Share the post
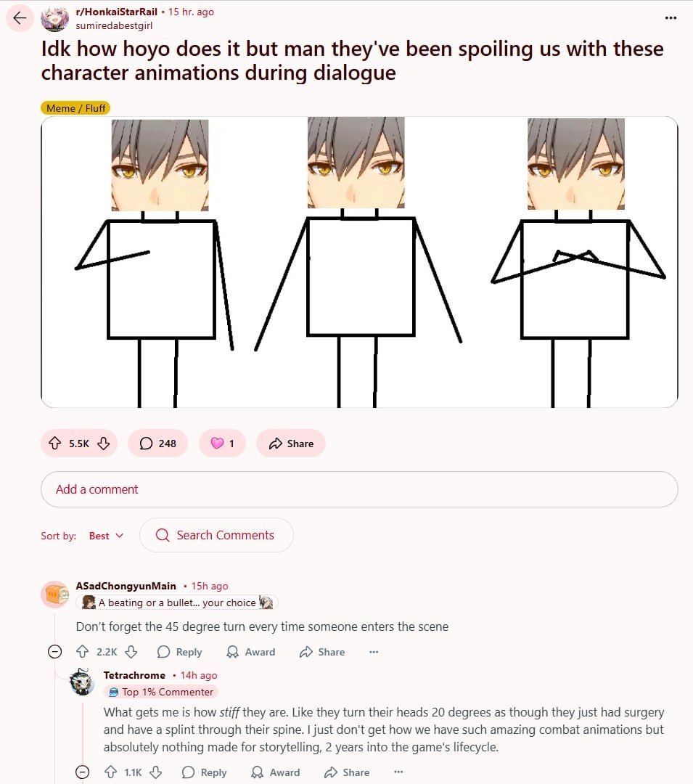693x784 pixels. (291, 443)
